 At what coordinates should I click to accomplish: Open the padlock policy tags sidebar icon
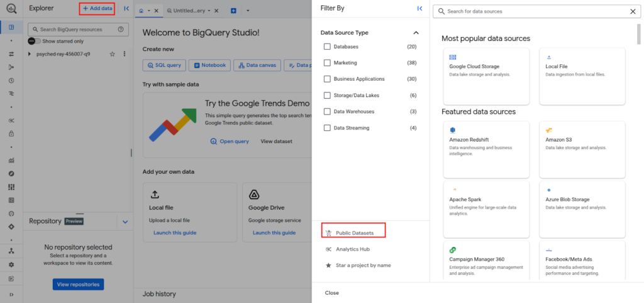[x=11, y=134]
